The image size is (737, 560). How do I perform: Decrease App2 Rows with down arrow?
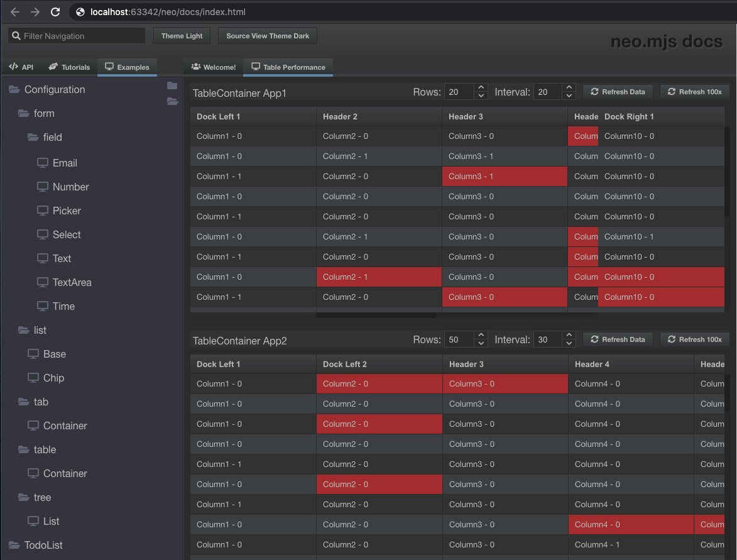[x=481, y=344]
